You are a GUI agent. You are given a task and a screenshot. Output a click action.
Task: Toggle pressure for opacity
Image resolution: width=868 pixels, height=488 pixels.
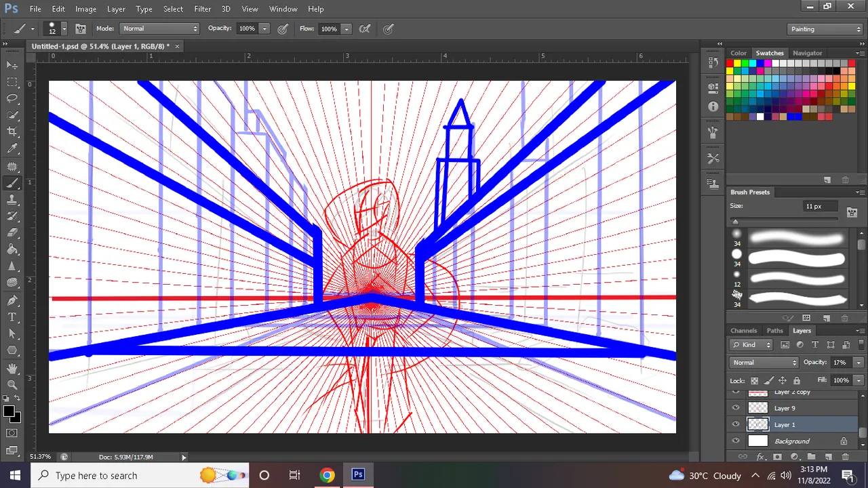pyautogui.click(x=283, y=28)
